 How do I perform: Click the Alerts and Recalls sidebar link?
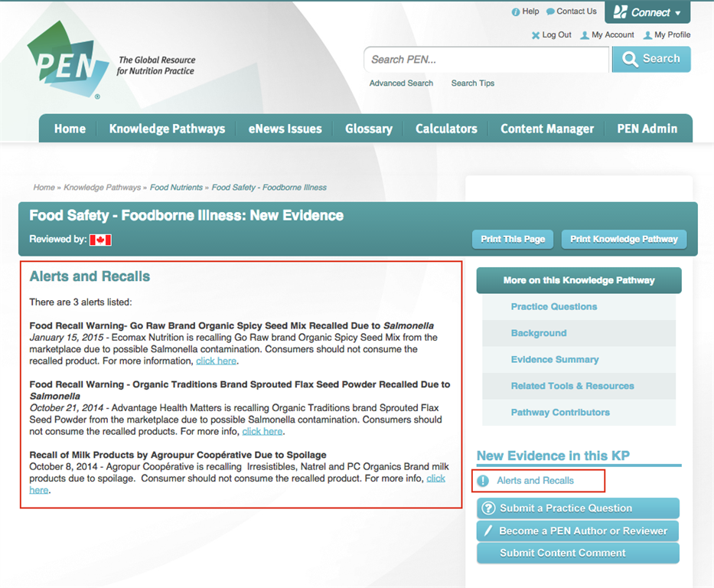[x=535, y=481]
